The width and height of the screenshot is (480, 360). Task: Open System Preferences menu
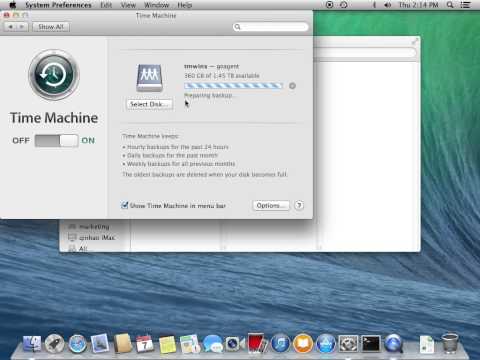tap(58, 5)
